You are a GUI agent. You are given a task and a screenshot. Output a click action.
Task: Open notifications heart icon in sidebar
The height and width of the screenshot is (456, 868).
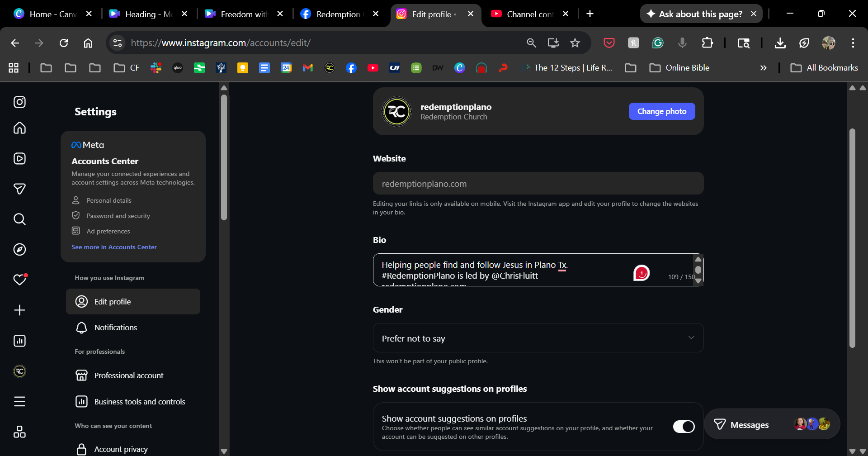click(x=19, y=280)
